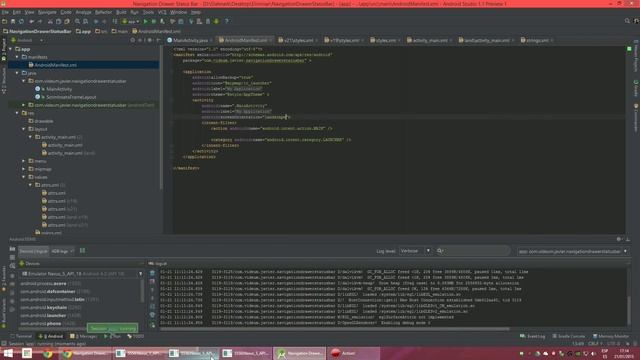Collapse the values folder node
Image resolution: width=640 pixels, height=360 pixels.
24,177
